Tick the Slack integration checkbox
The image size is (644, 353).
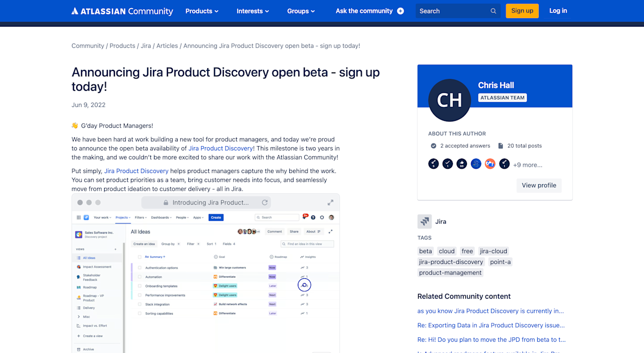pyautogui.click(x=140, y=304)
